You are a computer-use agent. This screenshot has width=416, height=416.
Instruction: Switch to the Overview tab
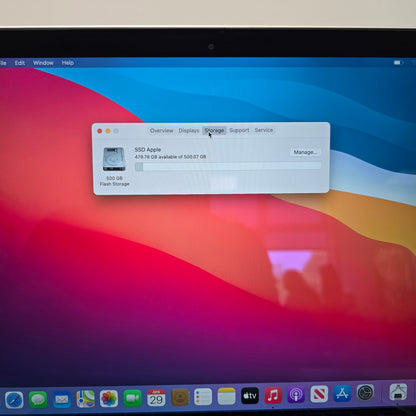(x=161, y=131)
